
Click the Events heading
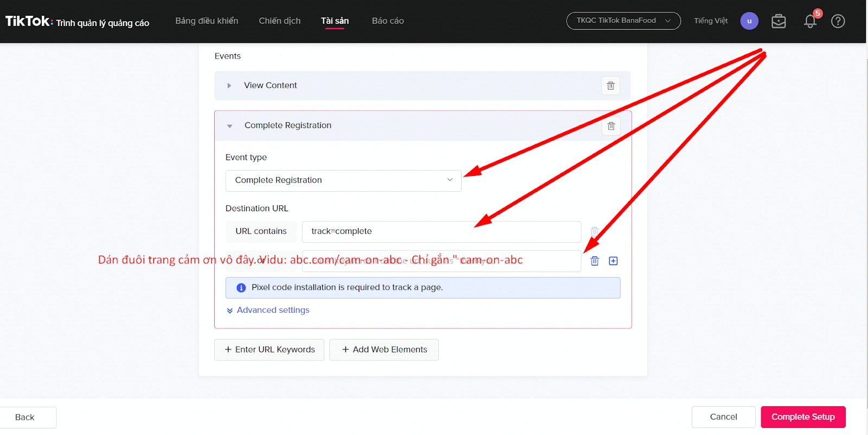point(227,56)
